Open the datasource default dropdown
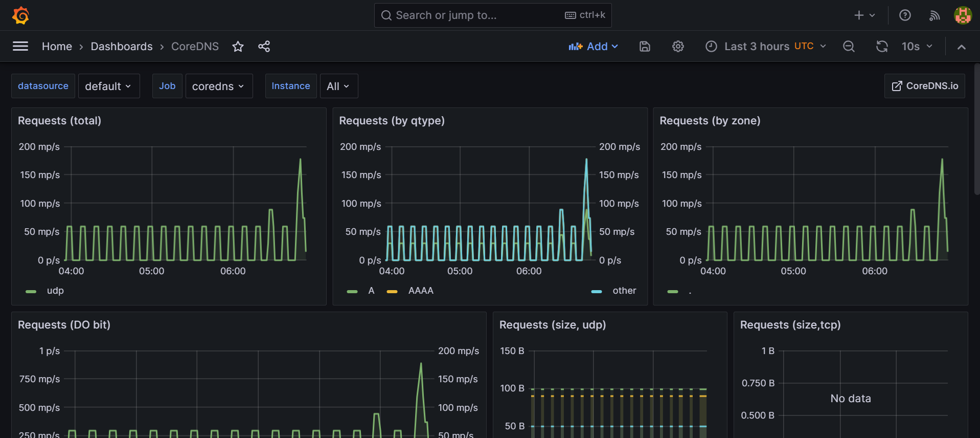This screenshot has width=980, height=438. pyautogui.click(x=108, y=86)
